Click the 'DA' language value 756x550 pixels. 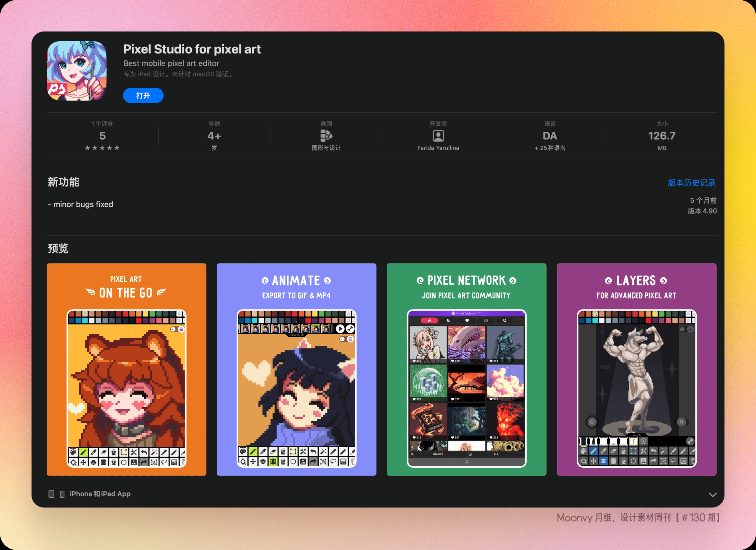[x=550, y=136]
